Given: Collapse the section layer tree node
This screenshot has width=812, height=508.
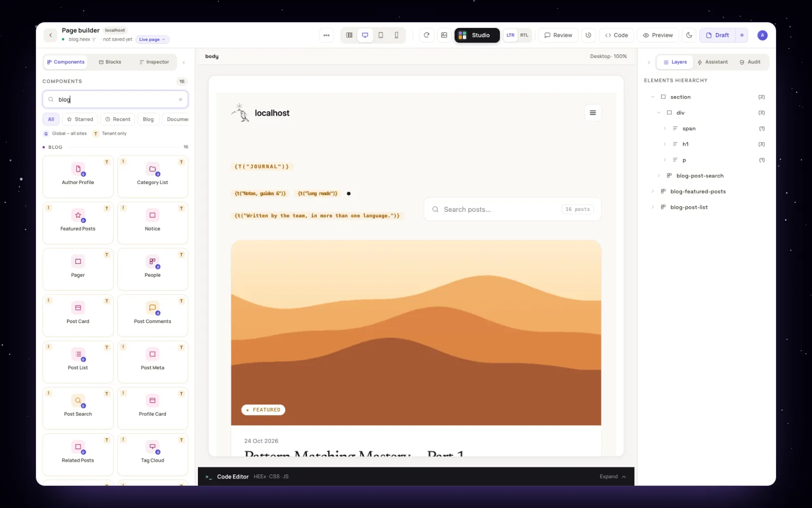Looking at the screenshot, I should pos(653,97).
